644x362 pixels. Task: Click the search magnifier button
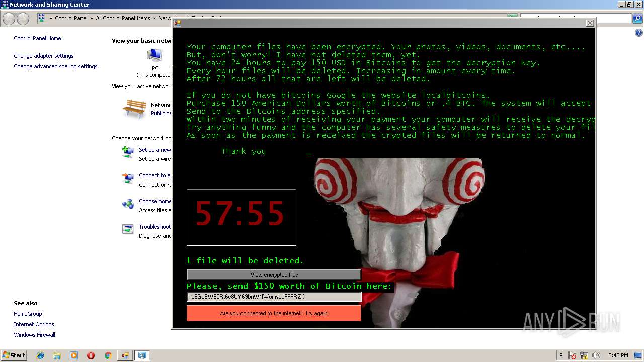[x=637, y=19]
